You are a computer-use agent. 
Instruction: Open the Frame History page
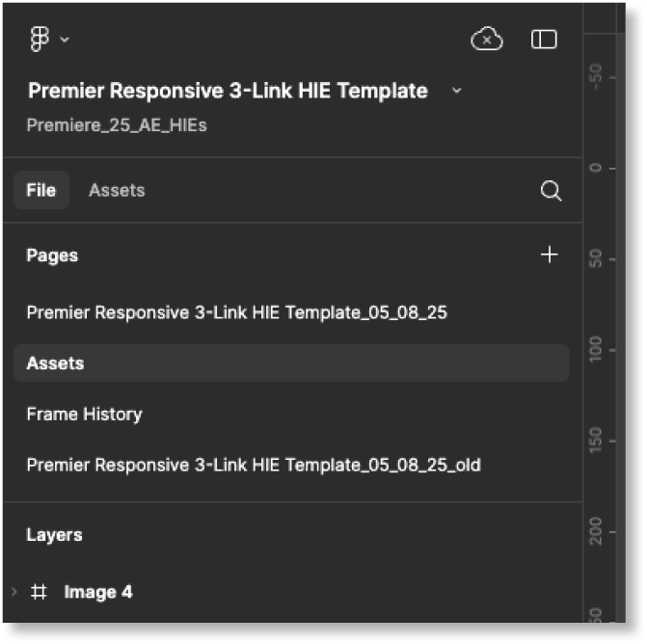pyautogui.click(x=84, y=415)
